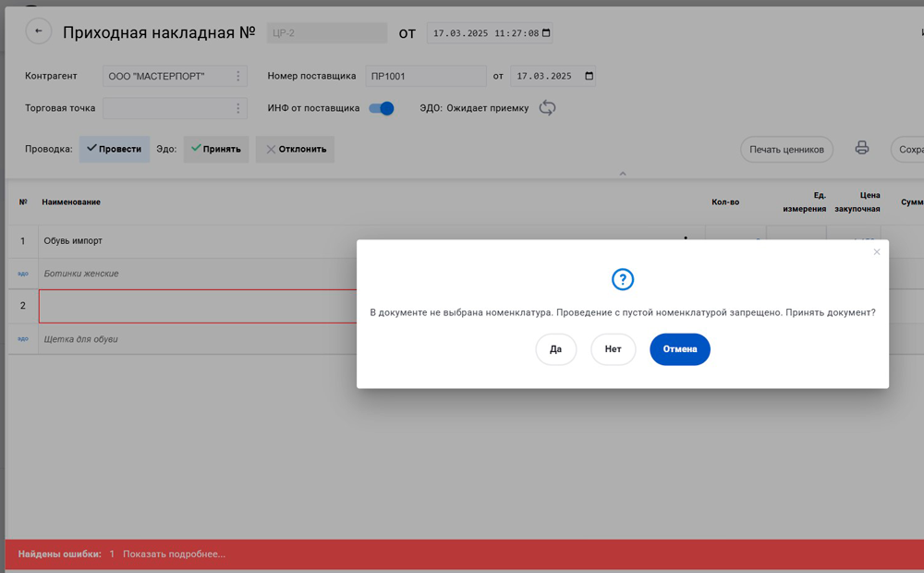Collapse the header panel with chevron
The width and height of the screenshot is (924, 573).
click(x=623, y=174)
